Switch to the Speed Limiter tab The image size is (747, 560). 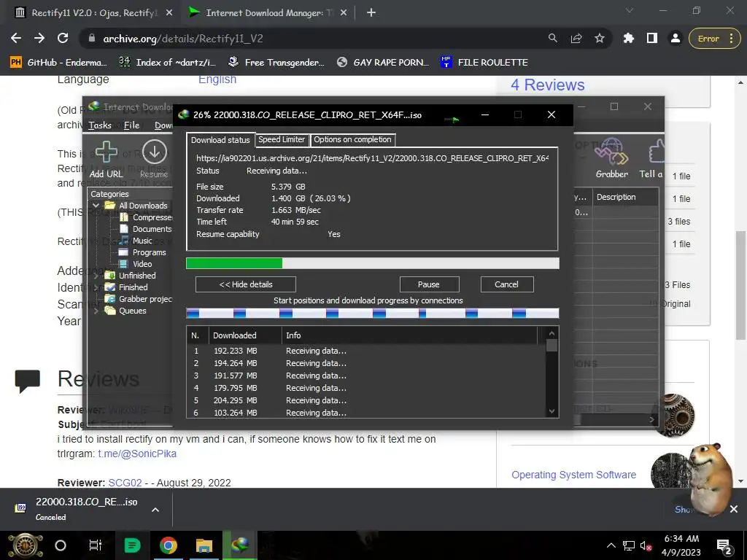pyautogui.click(x=282, y=139)
